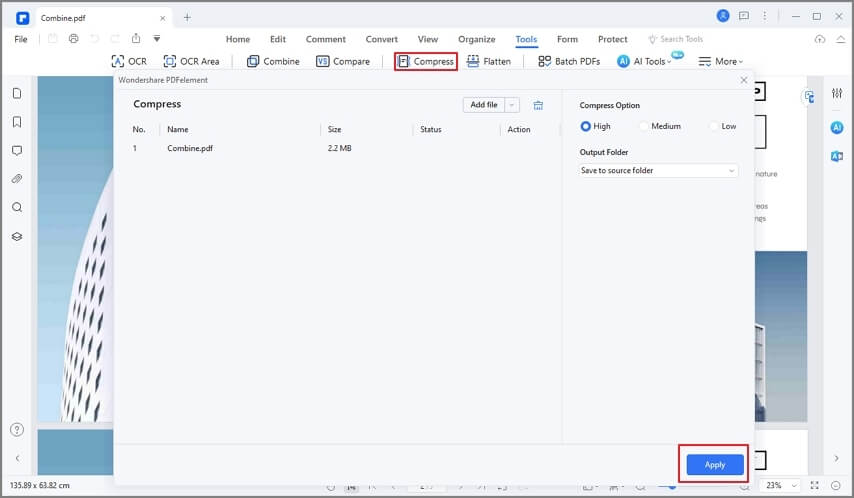The height and width of the screenshot is (498, 854).
Task: Select Low compression option
Action: click(714, 126)
